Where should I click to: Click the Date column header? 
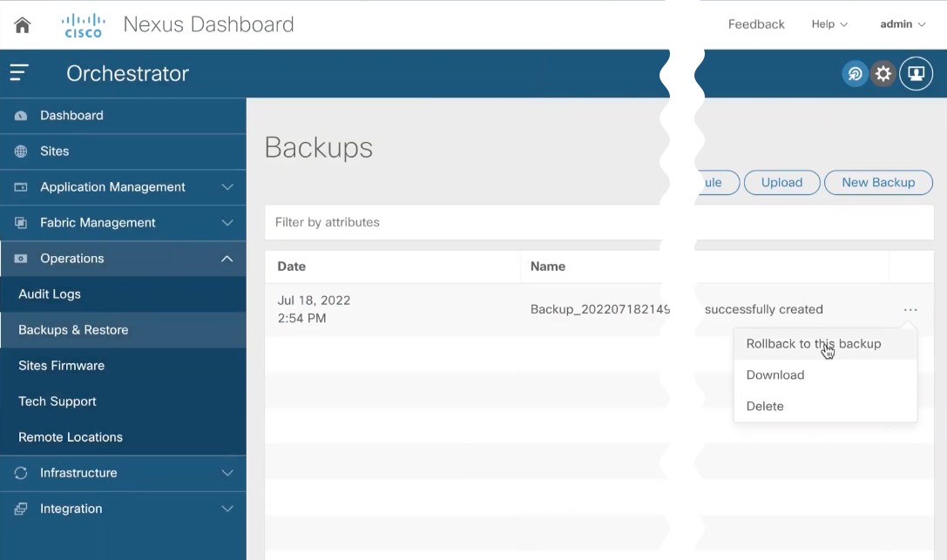click(x=291, y=267)
